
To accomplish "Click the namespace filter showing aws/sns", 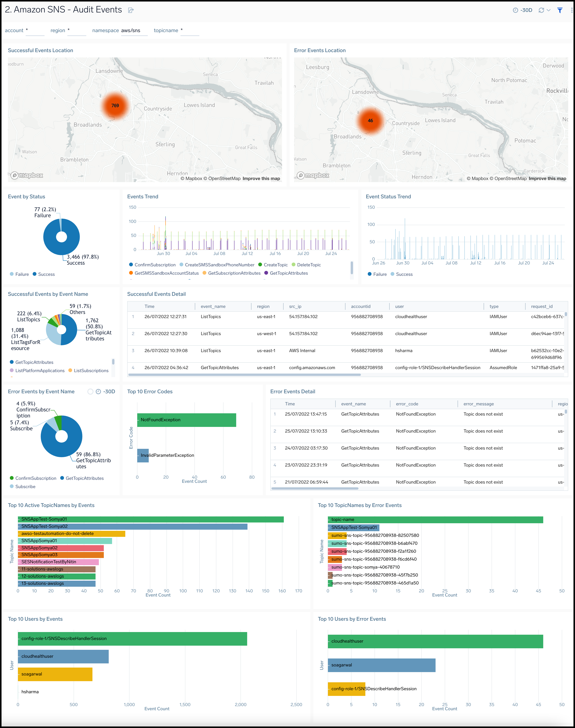I will pos(134,30).
